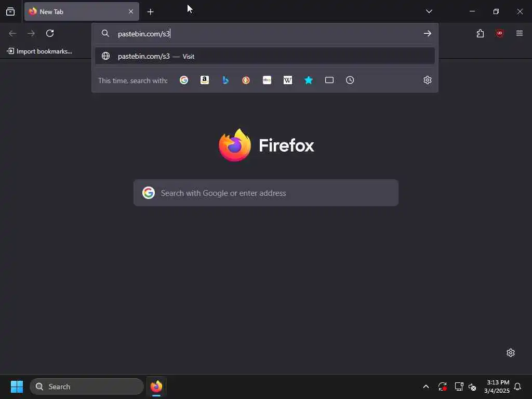Open Firefox View in the tab bar
Viewport: 532px width, 399px height.
point(10,11)
